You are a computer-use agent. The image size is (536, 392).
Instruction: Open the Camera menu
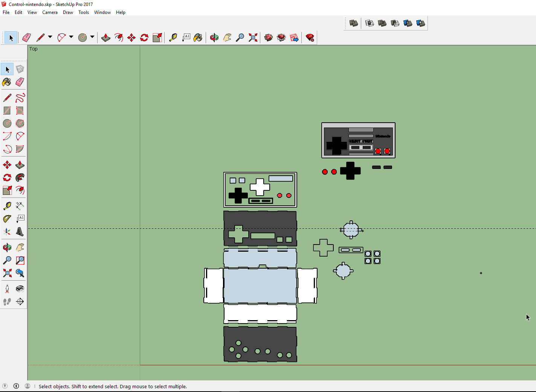[50, 12]
